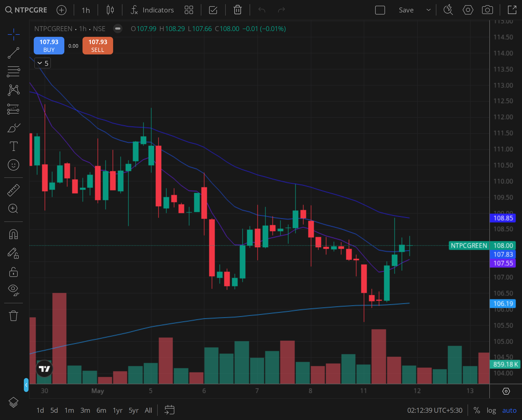Show All time range
The height and width of the screenshot is (420, 522).
(148, 410)
